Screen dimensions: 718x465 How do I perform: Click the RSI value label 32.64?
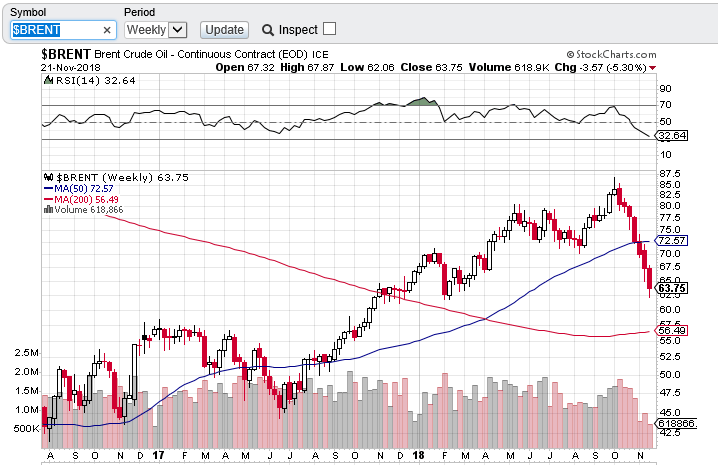pos(671,136)
